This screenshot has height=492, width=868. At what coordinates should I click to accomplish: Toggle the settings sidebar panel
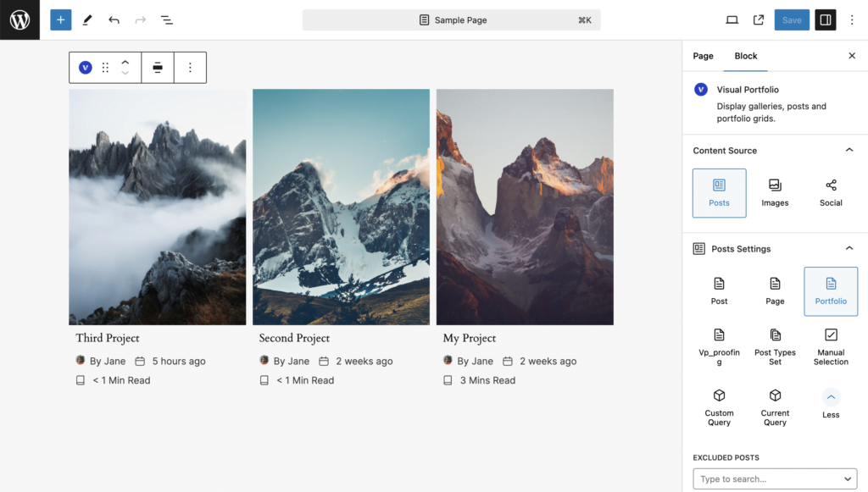pyautogui.click(x=825, y=19)
